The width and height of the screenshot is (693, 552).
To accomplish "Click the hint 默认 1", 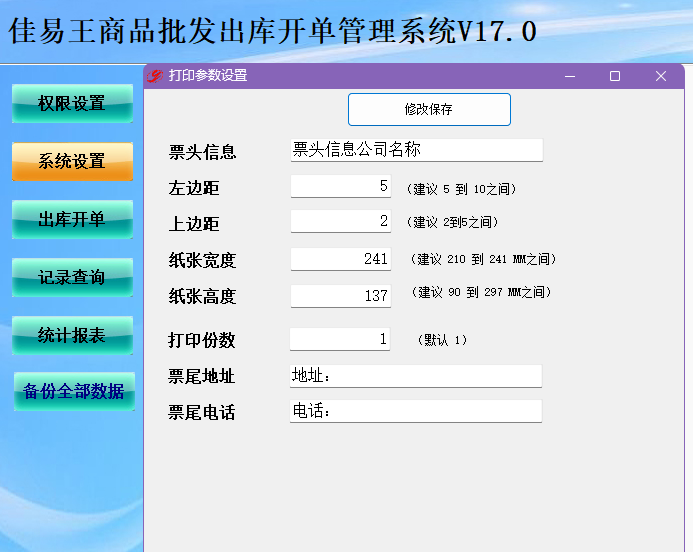I will [x=442, y=340].
